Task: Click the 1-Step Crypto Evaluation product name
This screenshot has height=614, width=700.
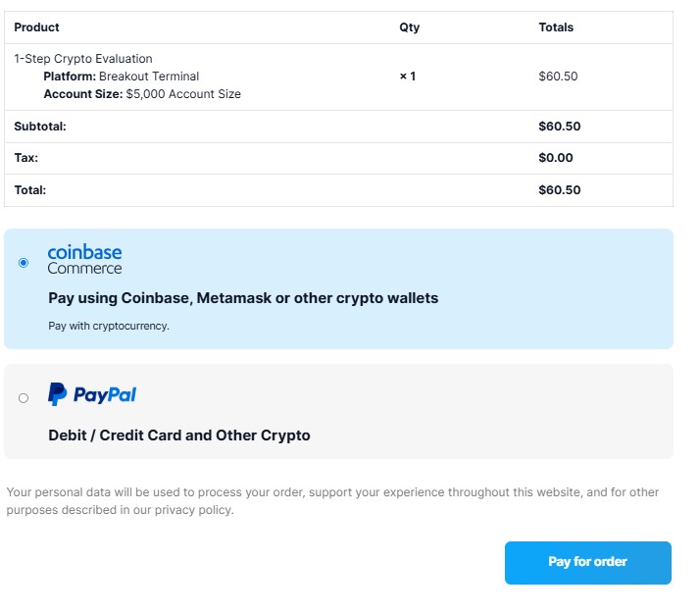Action: 83,59
